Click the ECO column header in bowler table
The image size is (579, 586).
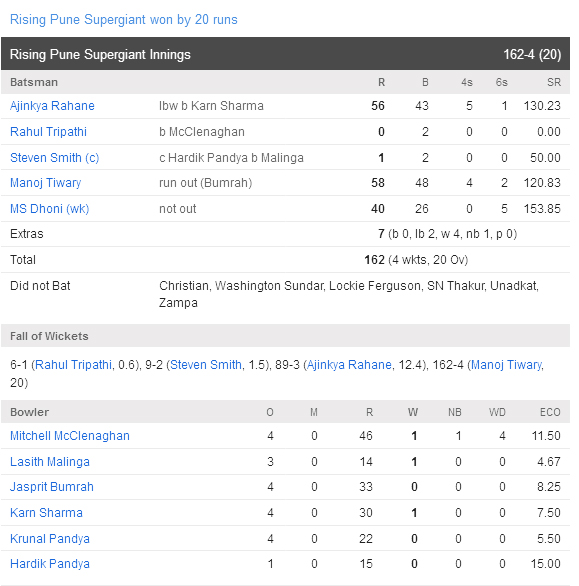(x=550, y=412)
